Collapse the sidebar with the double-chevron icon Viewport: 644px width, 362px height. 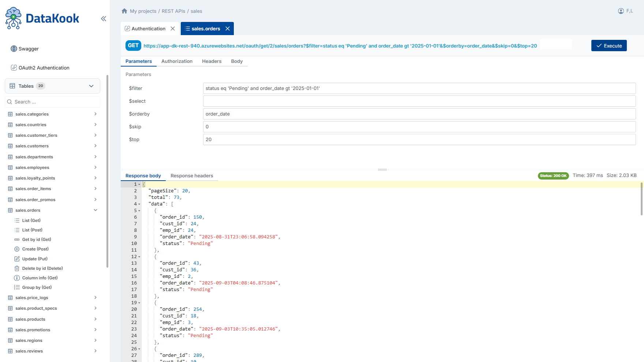pos(104,19)
